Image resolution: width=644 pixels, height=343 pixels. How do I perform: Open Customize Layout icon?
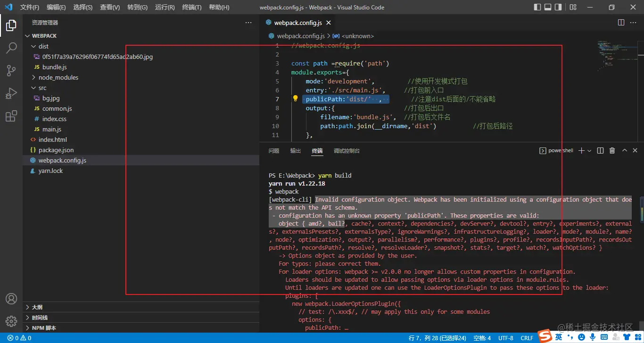[573, 7]
